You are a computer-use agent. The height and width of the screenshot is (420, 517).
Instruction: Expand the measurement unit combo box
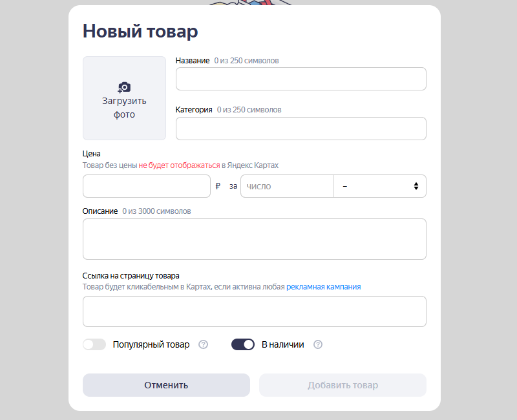coord(380,185)
